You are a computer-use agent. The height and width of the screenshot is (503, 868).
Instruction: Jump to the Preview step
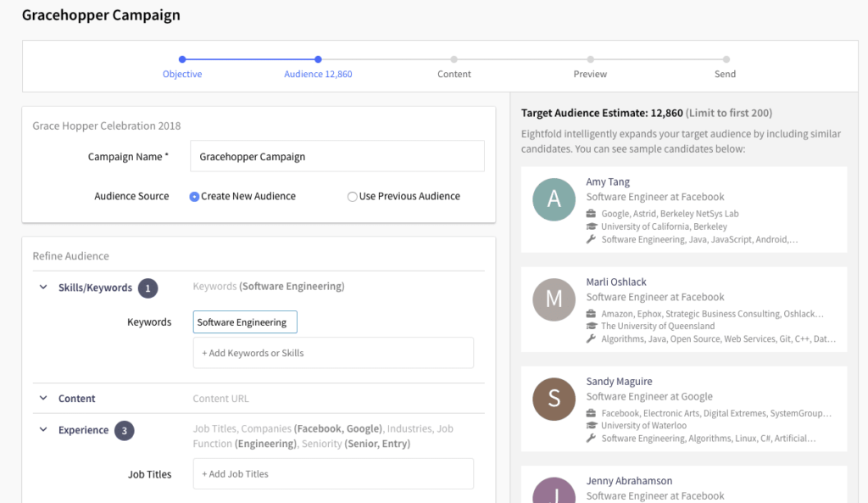(590, 74)
